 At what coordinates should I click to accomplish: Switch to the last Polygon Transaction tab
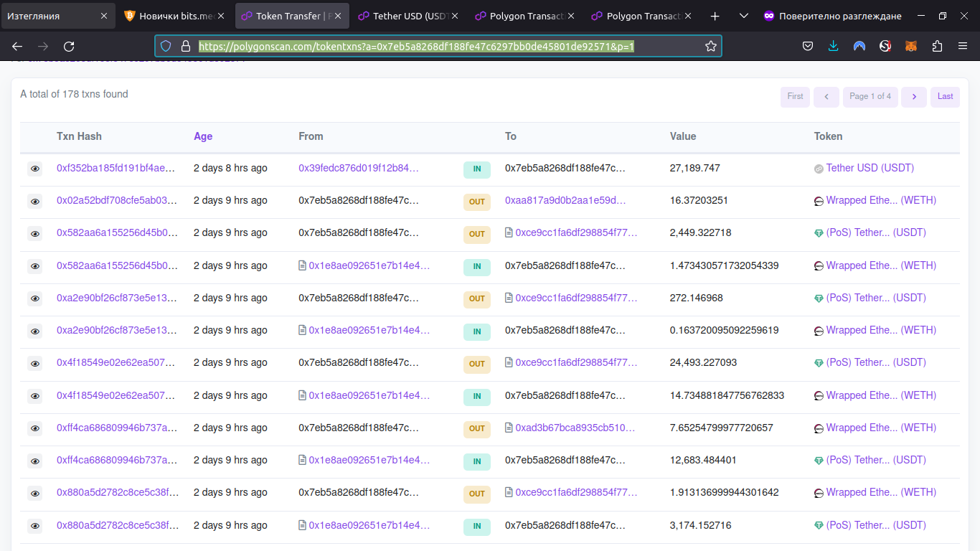click(643, 16)
